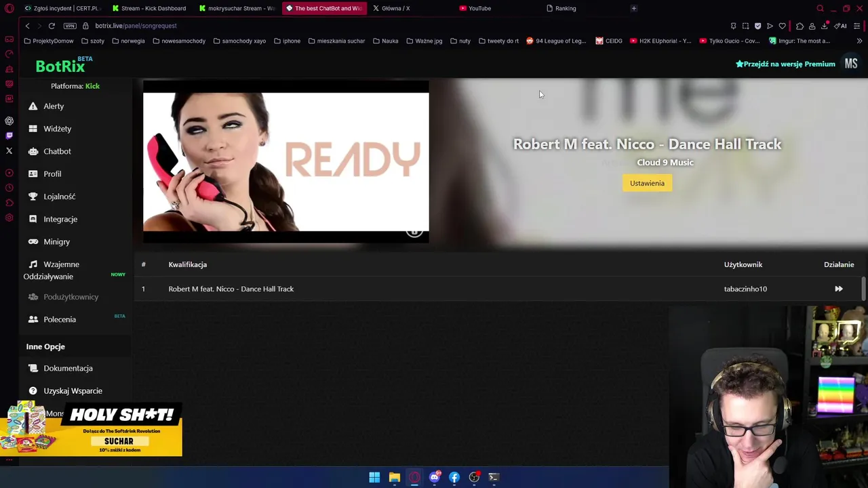
Task: Open ChatGPT in Opera sidebar
Action: [x=9, y=121]
